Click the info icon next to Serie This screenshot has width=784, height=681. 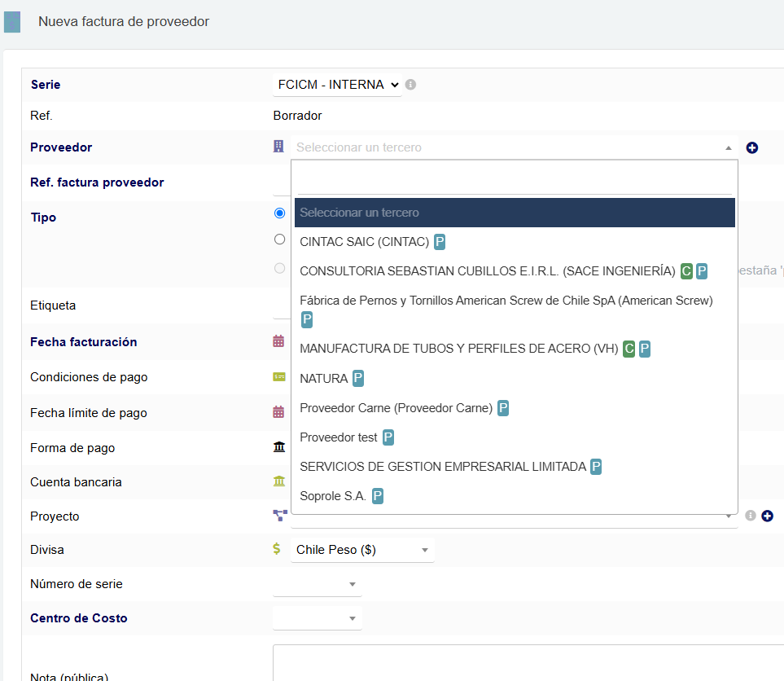tap(411, 85)
